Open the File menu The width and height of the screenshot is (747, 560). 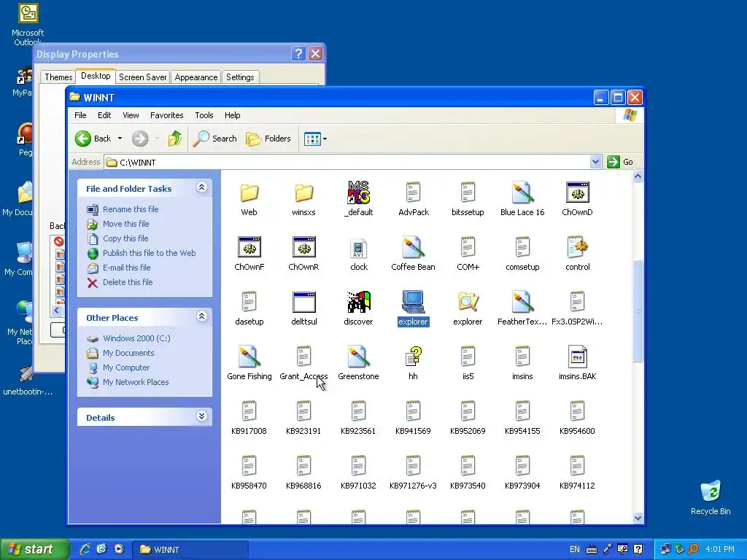point(80,115)
